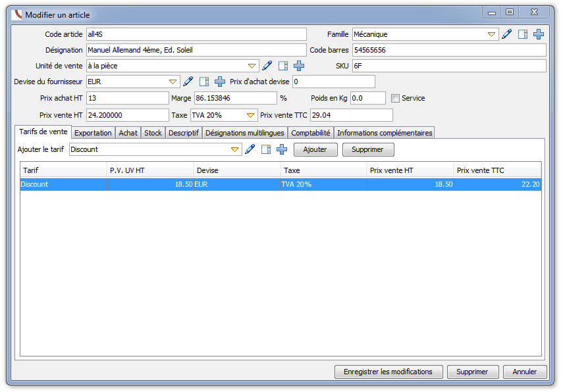Click the pencil icon beside Unité de vente

(x=267, y=66)
